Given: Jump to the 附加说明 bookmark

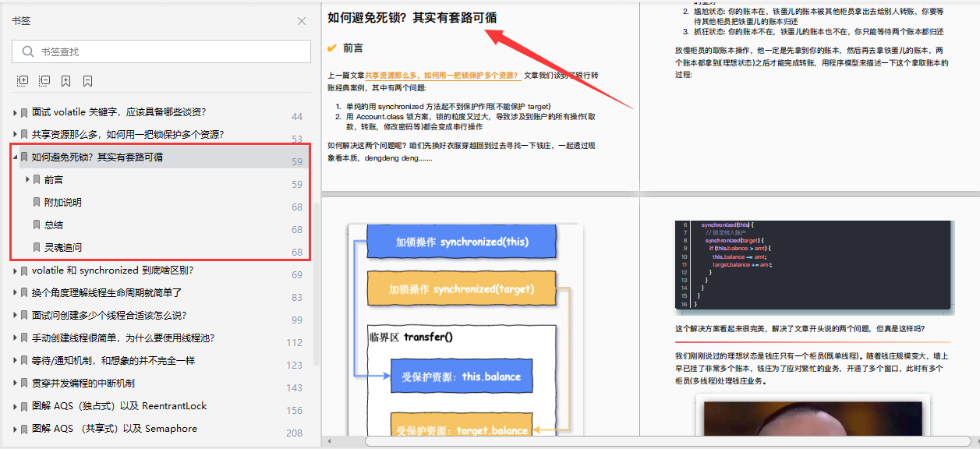Looking at the screenshot, I should pos(63,202).
